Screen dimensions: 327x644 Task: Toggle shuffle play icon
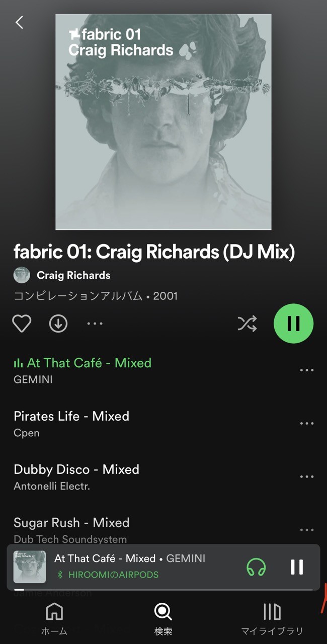pos(247,324)
